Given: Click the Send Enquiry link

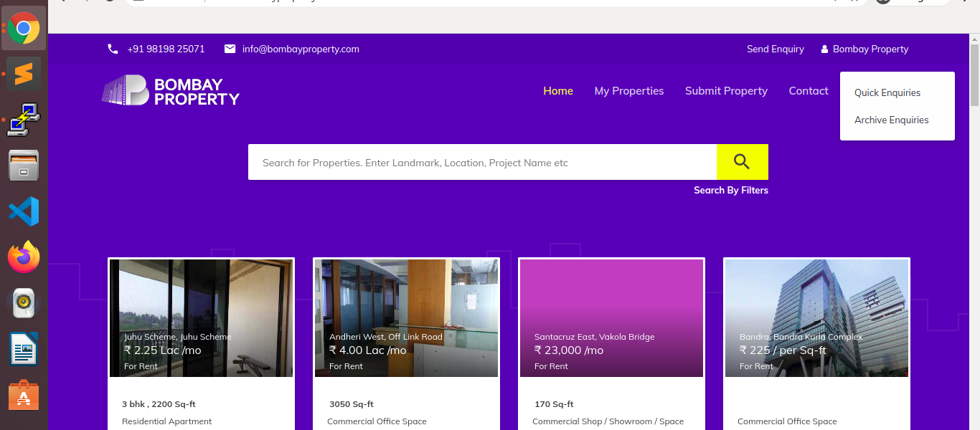Looking at the screenshot, I should click(775, 49).
